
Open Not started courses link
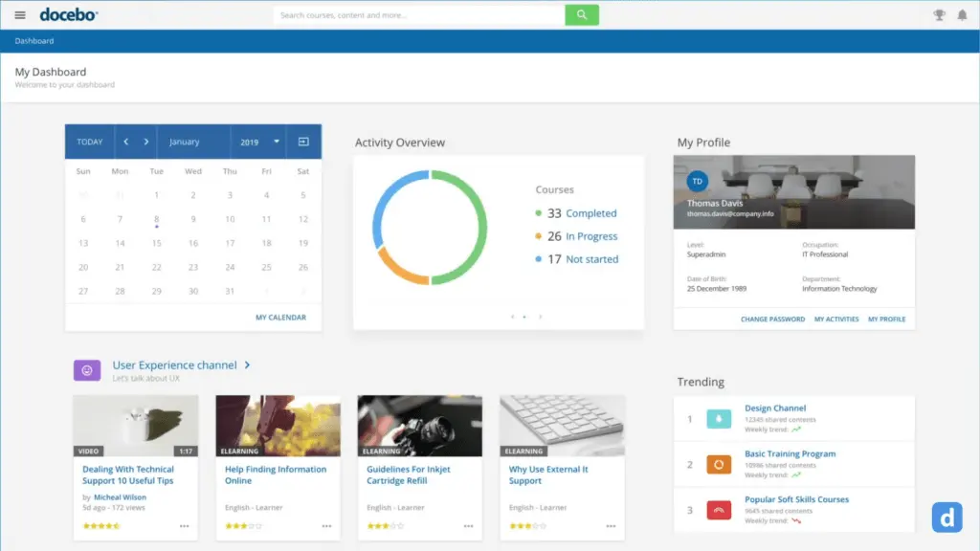[x=591, y=259]
